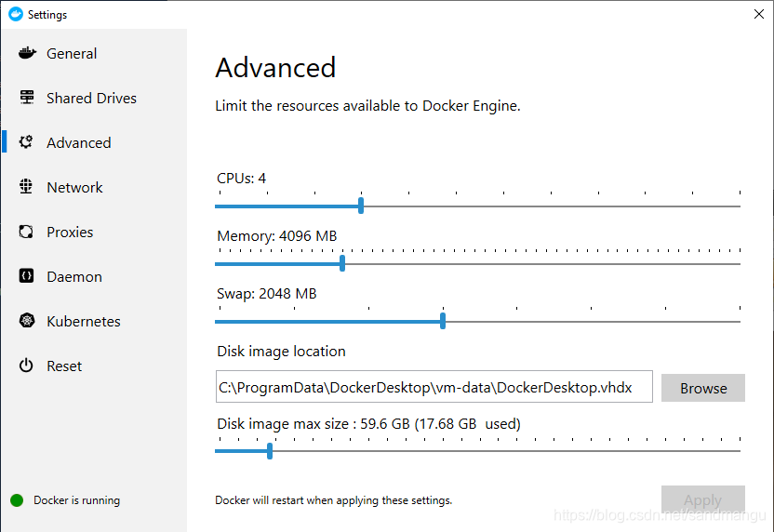The height and width of the screenshot is (532, 774).
Task: Click the Kubernetes wheel icon
Action: [27, 320]
